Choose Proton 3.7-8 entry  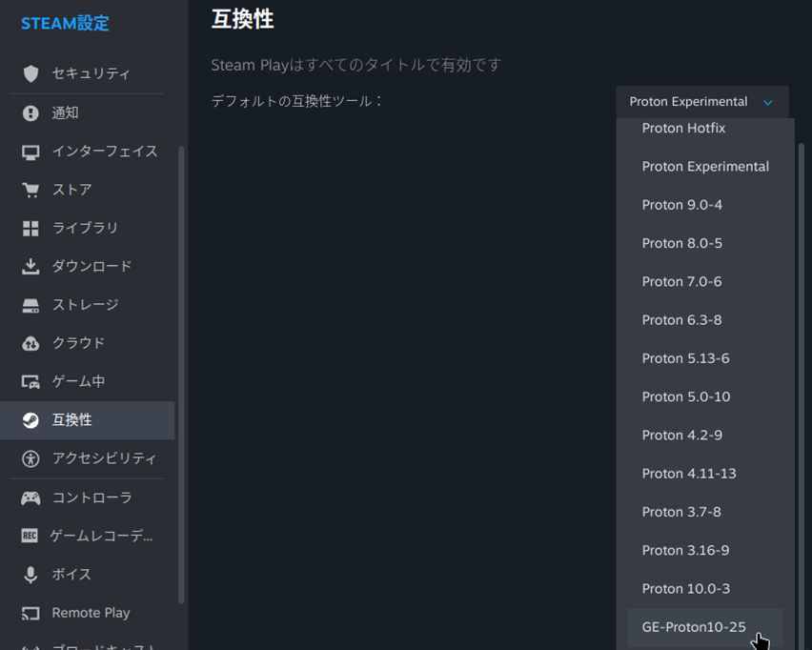coord(705,511)
